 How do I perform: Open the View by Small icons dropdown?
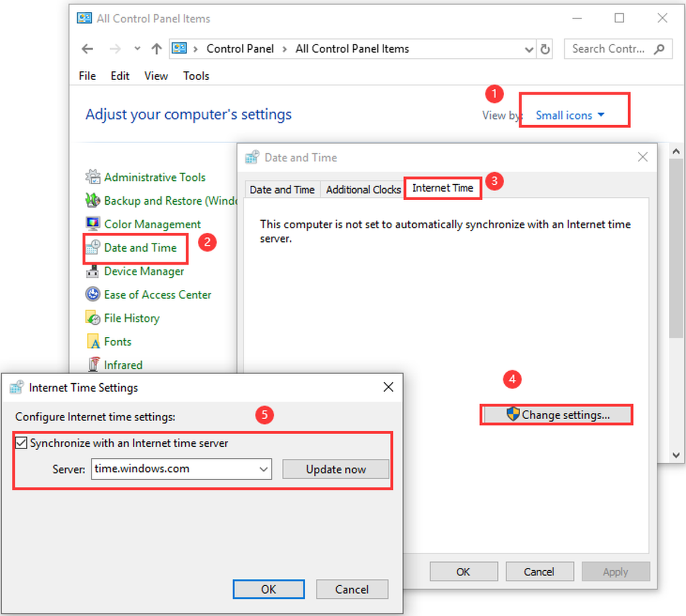pos(570,115)
